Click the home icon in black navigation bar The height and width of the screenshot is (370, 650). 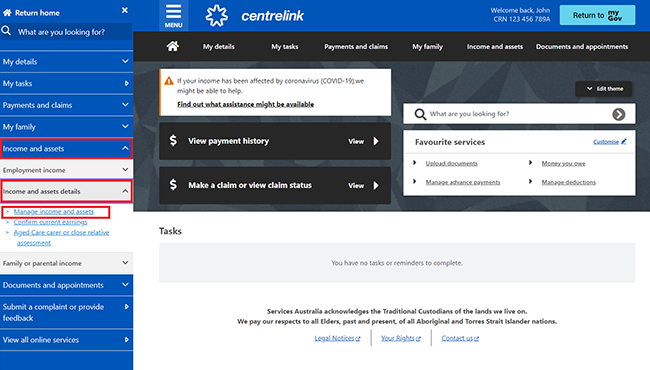173,46
